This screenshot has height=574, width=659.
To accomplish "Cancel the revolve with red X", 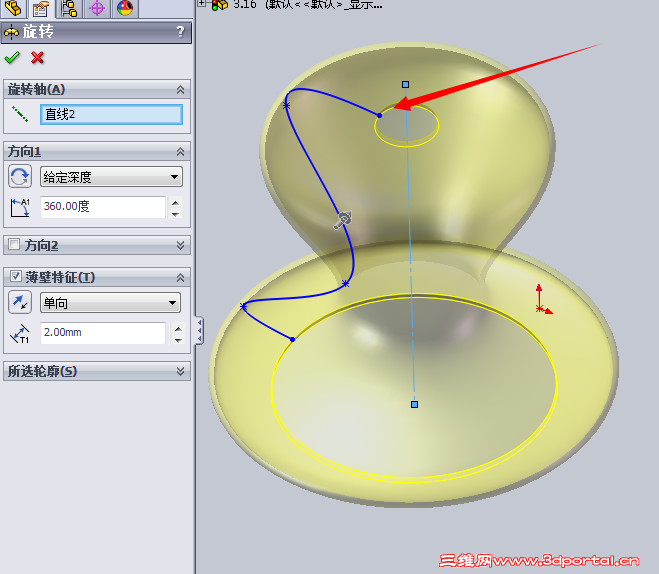I will coord(37,58).
